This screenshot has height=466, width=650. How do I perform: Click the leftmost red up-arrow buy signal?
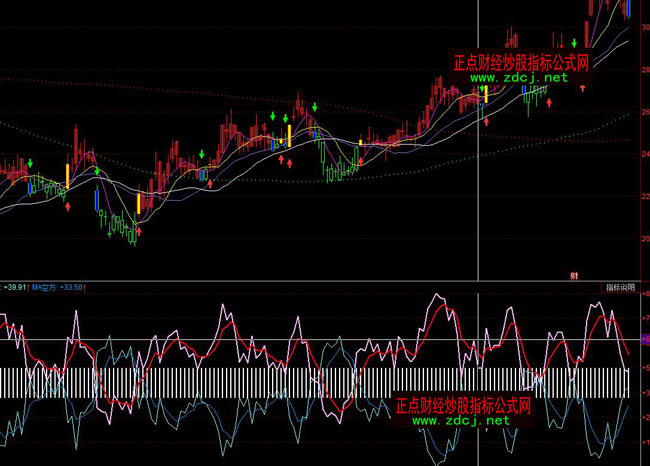tap(68, 206)
